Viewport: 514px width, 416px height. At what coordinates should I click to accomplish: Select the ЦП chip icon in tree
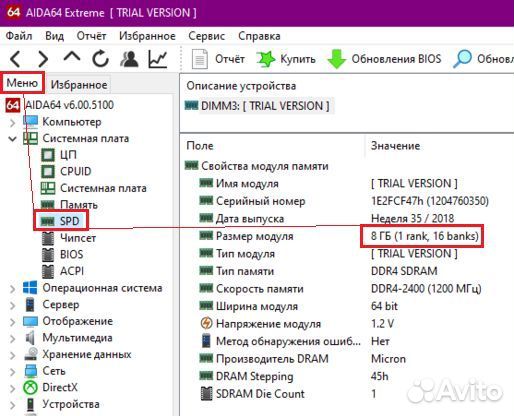(x=48, y=155)
